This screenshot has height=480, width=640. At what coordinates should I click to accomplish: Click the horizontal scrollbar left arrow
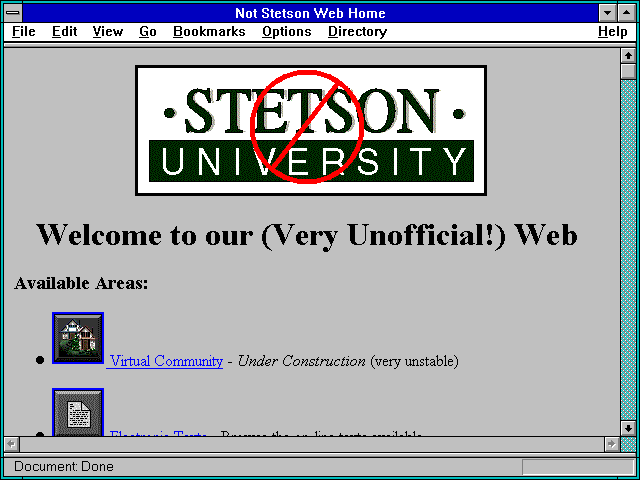point(12,444)
